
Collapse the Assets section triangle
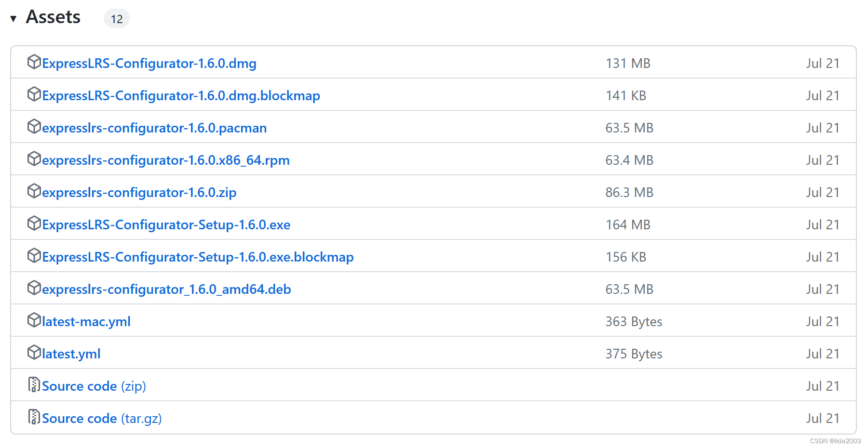14,19
